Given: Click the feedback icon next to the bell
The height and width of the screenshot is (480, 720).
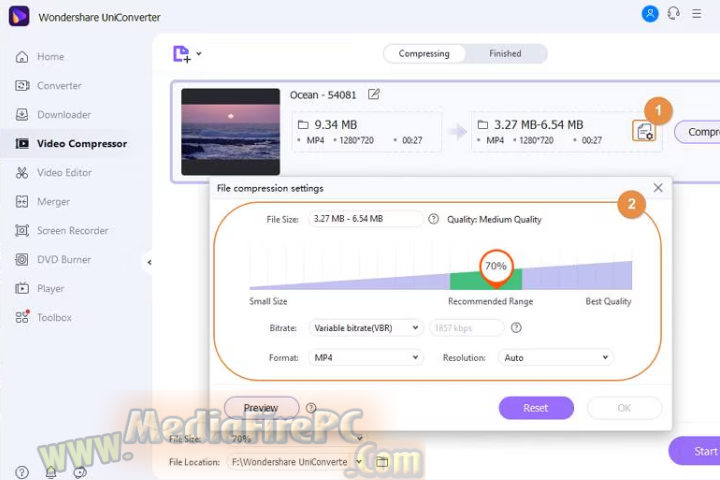Looking at the screenshot, I should click(x=80, y=472).
